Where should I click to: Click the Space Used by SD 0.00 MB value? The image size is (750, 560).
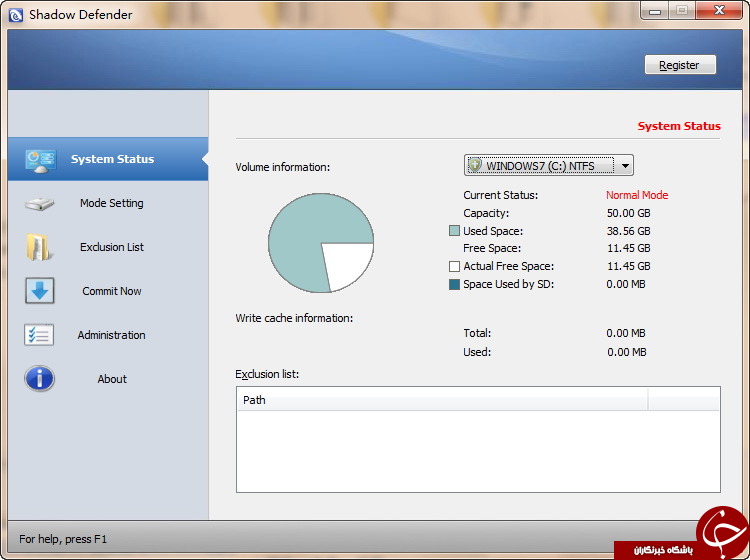[626, 284]
